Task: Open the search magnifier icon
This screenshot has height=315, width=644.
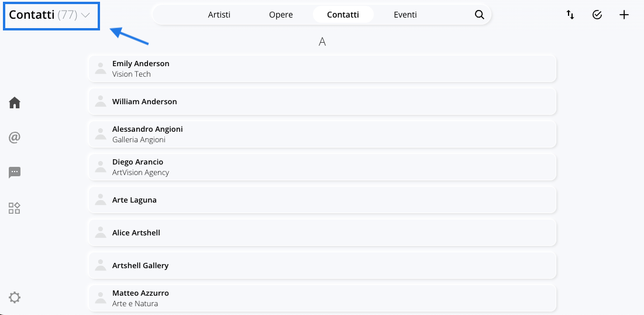Action: pyautogui.click(x=479, y=15)
